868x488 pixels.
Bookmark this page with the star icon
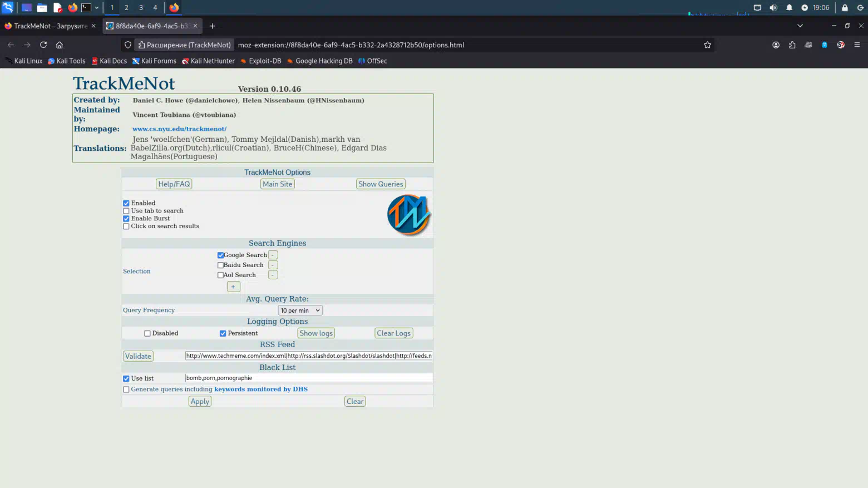(707, 45)
